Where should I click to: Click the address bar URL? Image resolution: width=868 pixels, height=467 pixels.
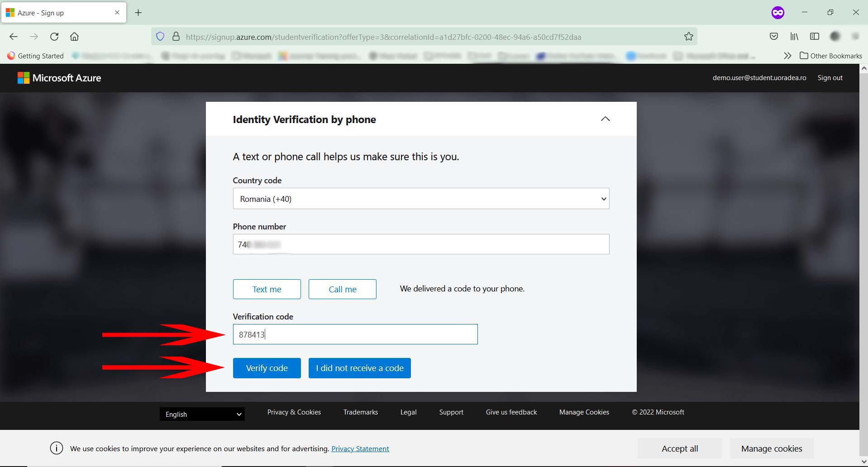tap(383, 37)
